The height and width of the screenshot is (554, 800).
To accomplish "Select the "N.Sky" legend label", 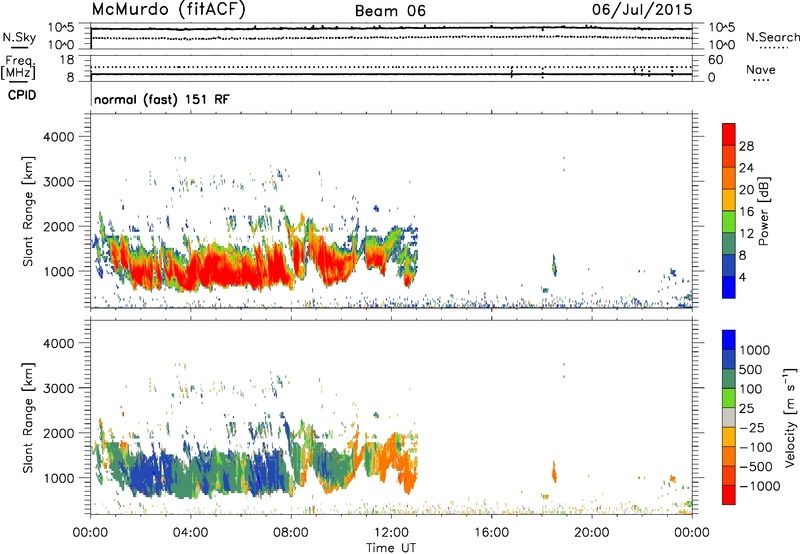I will [x=19, y=37].
